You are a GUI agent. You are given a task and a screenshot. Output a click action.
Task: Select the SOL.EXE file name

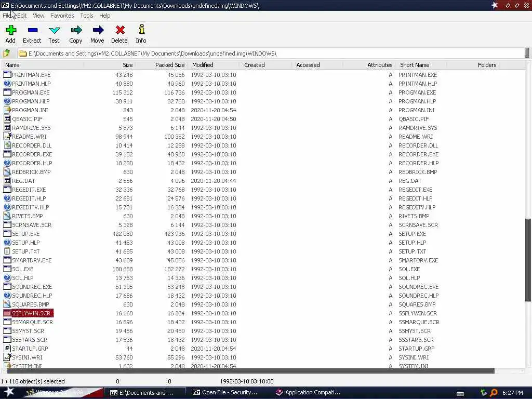[23, 269]
